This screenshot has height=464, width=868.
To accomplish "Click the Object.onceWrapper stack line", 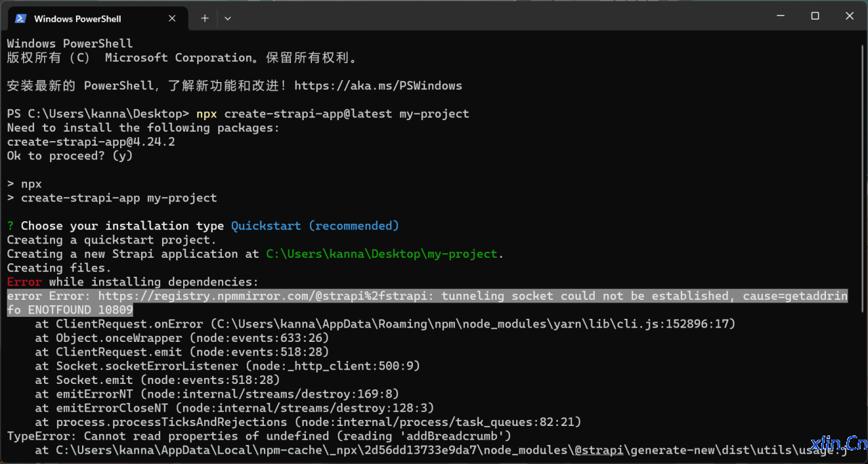I will tap(182, 338).
